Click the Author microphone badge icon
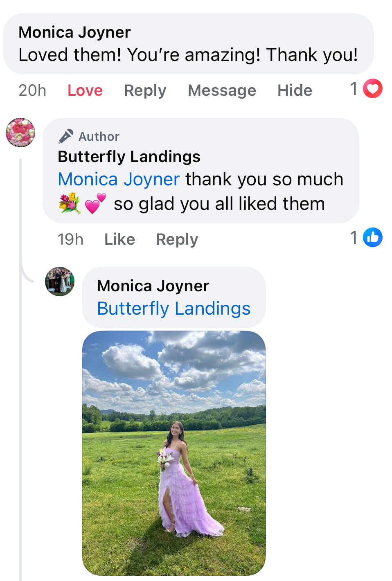 (x=66, y=136)
